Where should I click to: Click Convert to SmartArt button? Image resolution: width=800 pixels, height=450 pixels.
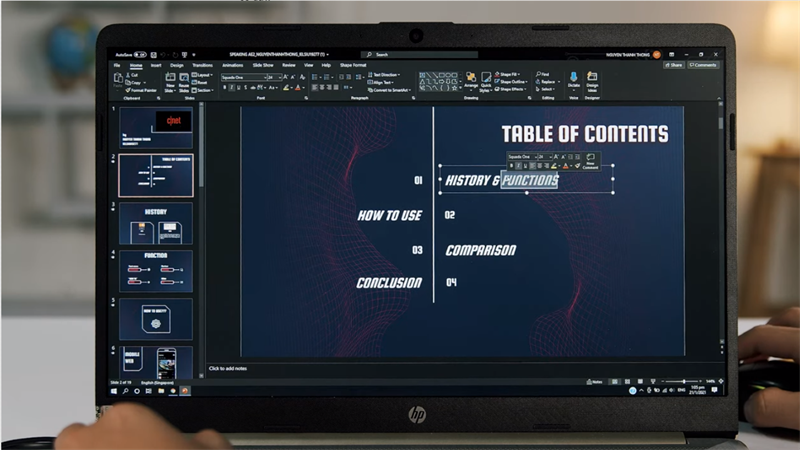point(389,90)
